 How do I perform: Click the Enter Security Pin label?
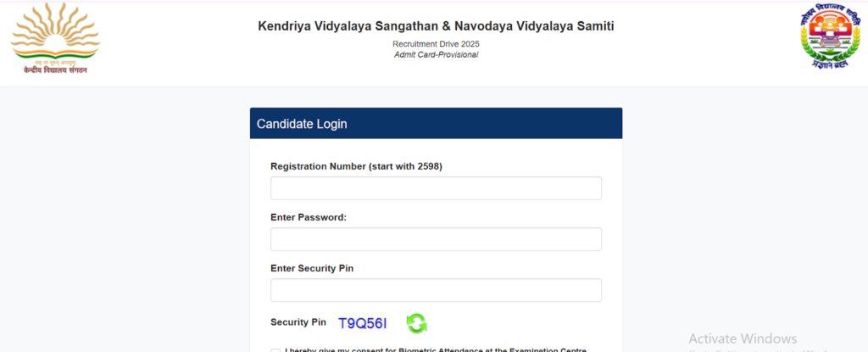click(312, 268)
